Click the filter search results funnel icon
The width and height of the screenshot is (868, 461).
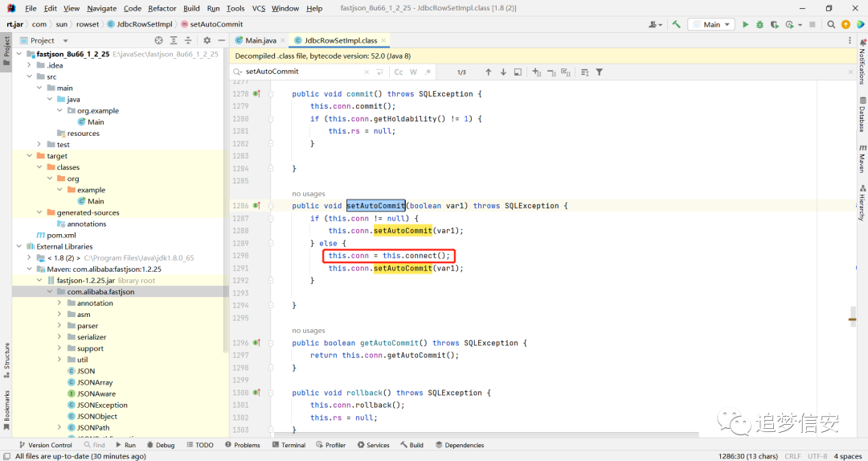tap(599, 72)
